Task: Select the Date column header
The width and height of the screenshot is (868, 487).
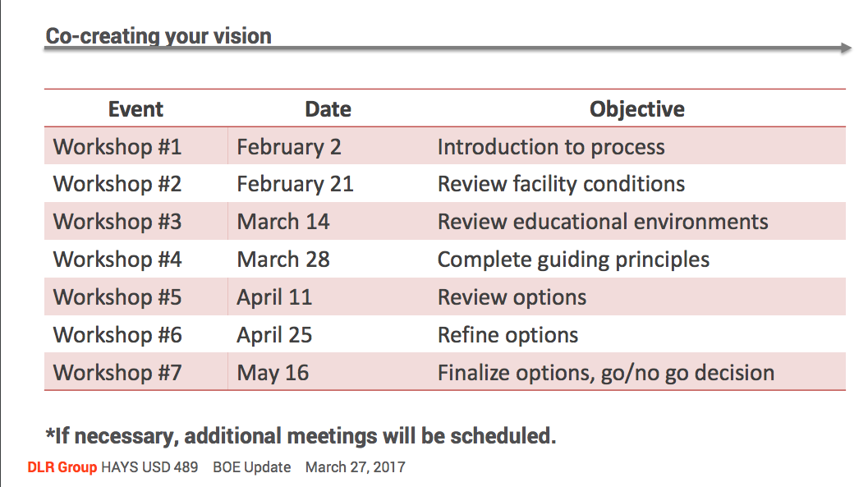Action: pos(328,109)
